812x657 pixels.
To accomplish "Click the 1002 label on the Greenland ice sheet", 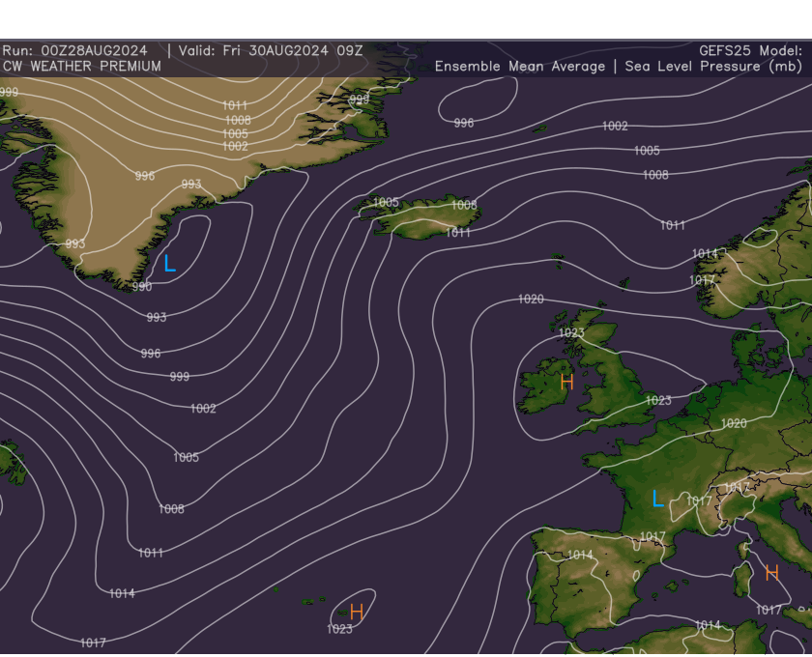I will tap(235, 146).
